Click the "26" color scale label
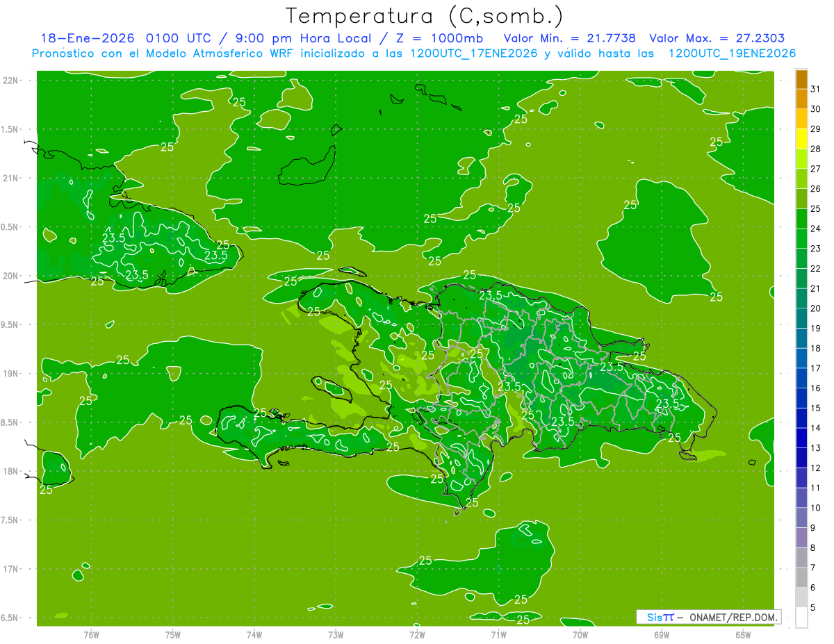Screen dimensions: 834x644 coord(815,189)
